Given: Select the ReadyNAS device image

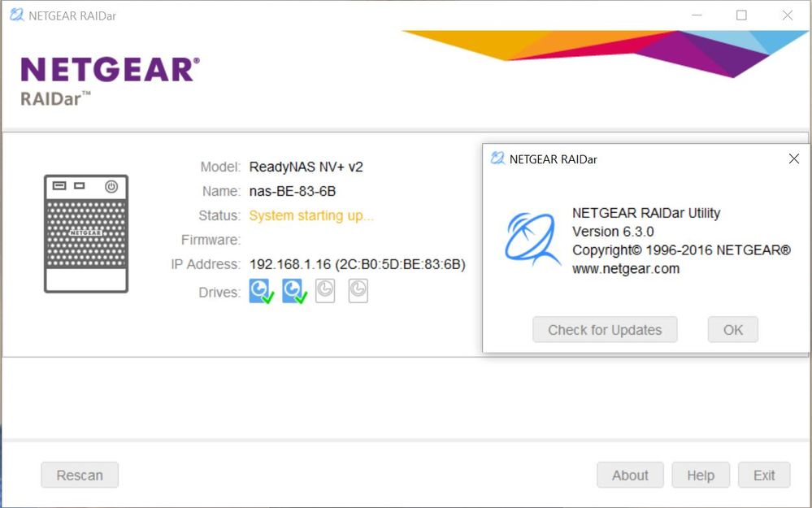Looking at the screenshot, I should (86, 233).
